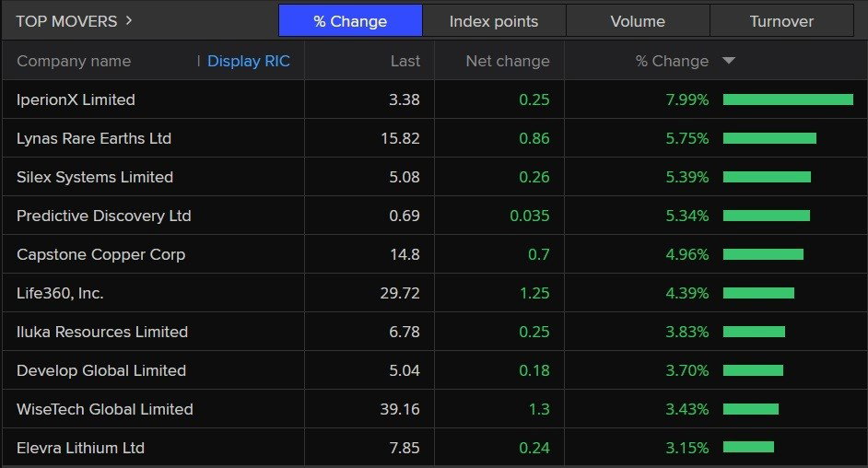Sort by % Change column header
Screen dimensions: 868x468
pos(672,61)
